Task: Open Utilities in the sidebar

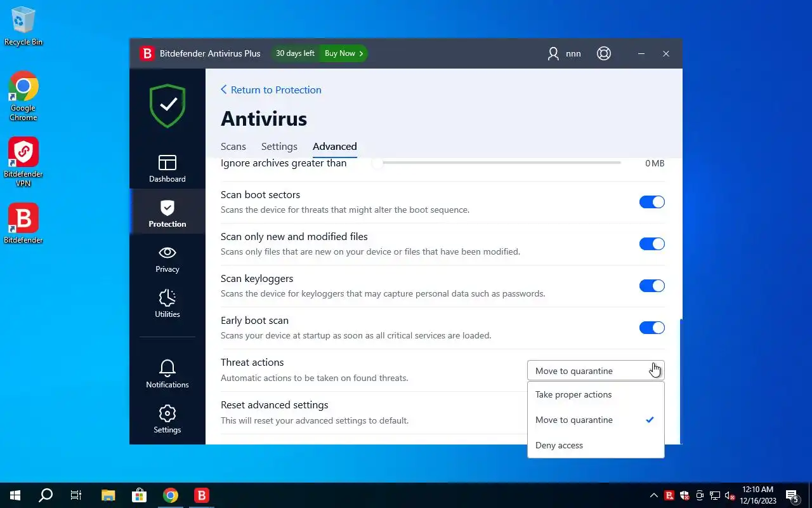Action: point(167,304)
